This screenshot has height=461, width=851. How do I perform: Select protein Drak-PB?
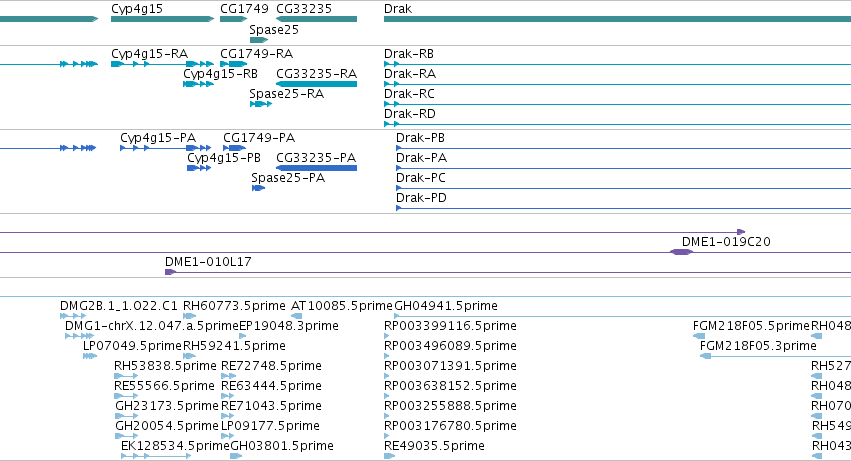[x=421, y=138]
